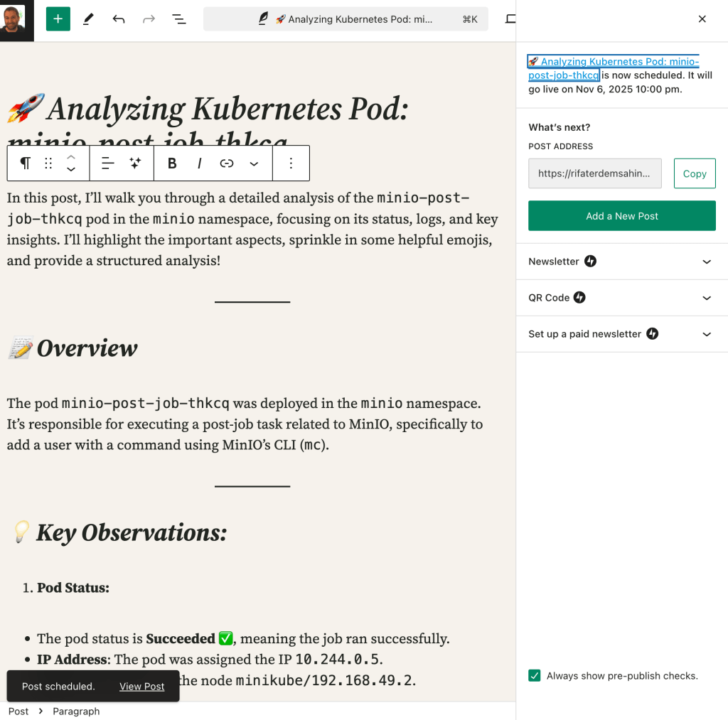The width and height of the screenshot is (728, 720).
Task: Open more formatting options dropdown arrow
Action: [x=254, y=163]
